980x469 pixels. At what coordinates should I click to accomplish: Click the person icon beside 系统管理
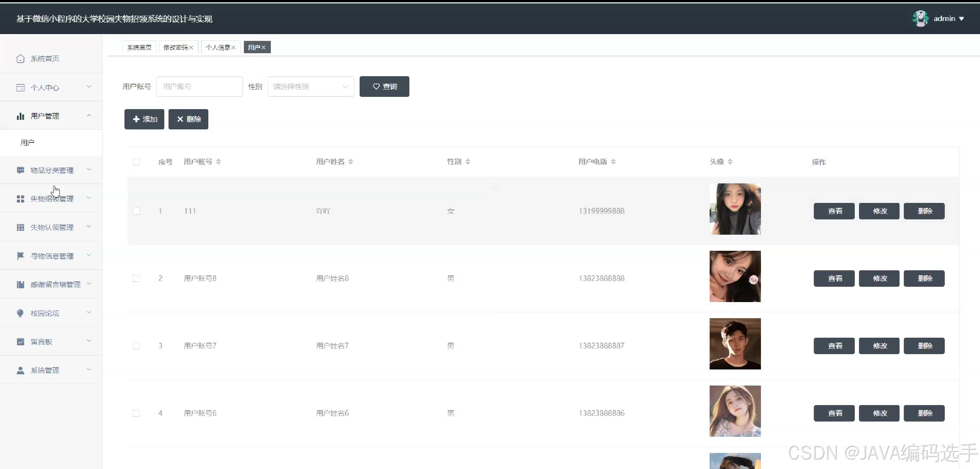(x=21, y=370)
